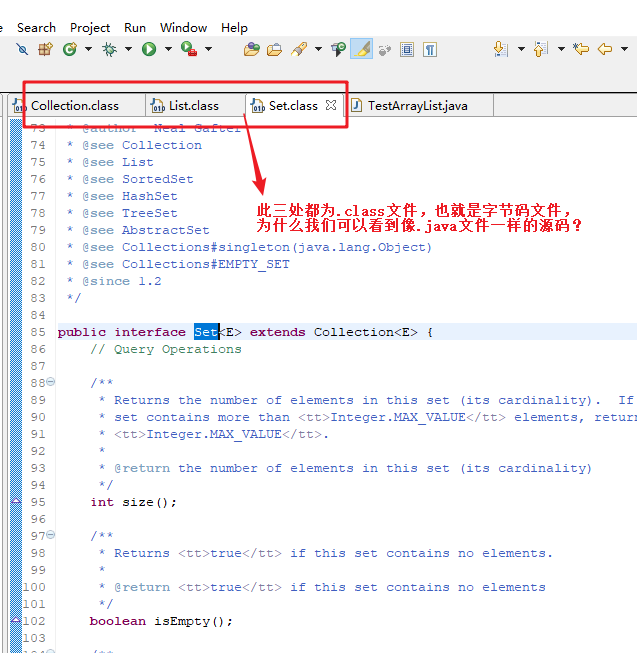Open the Run configurations dropdown arrow

(x=168, y=49)
